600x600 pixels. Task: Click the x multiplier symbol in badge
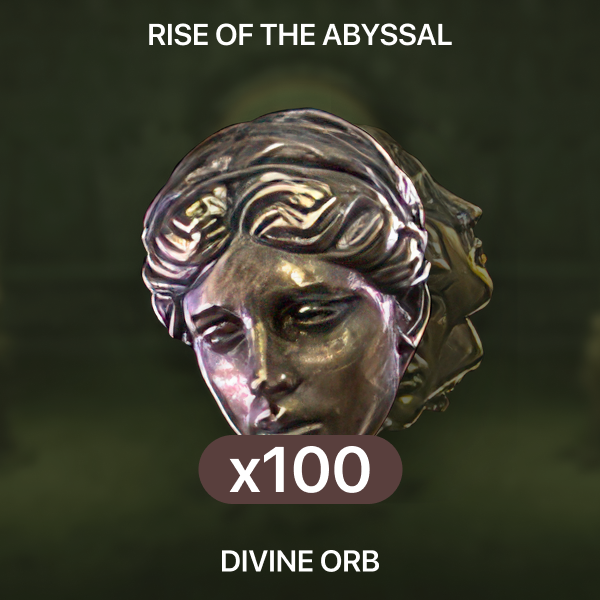pyautogui.click(x=245, y=477)
